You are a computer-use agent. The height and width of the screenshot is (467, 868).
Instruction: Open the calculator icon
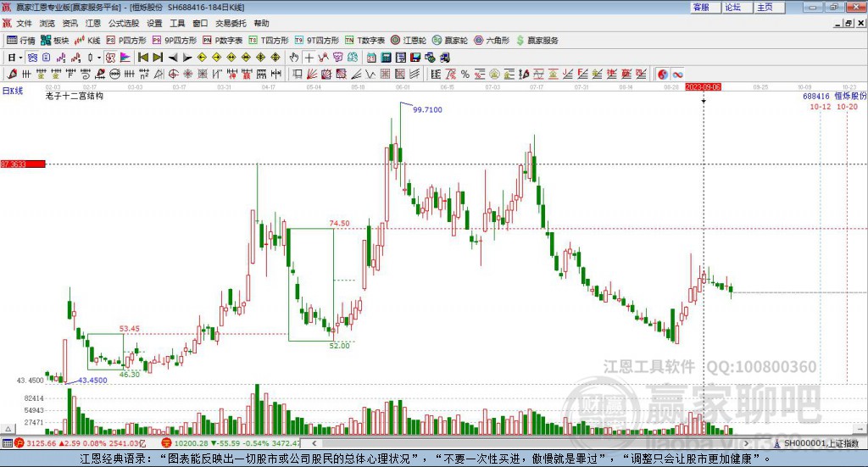(x=387, y=58)
